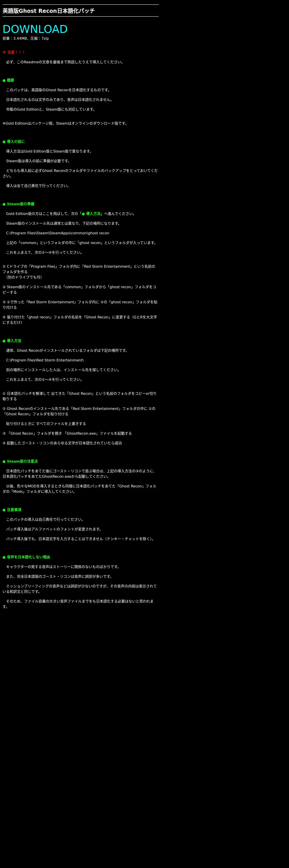The height and width of the screenshot is (868, 289).
Task: Click the '● 導入方法' section heading
Action: click(12, 341)
